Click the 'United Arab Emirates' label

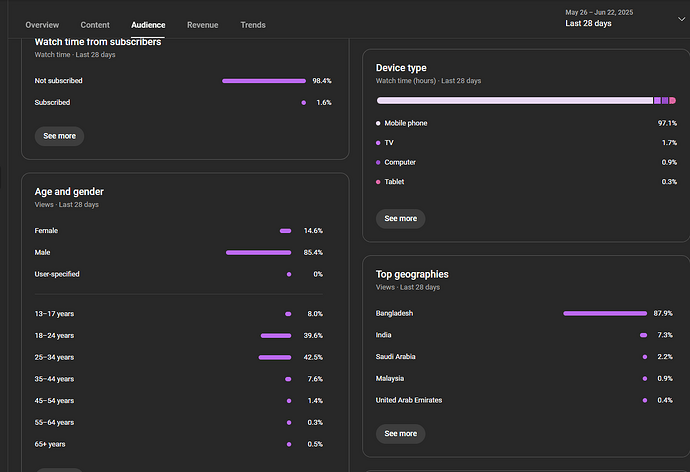click(409, 400)
